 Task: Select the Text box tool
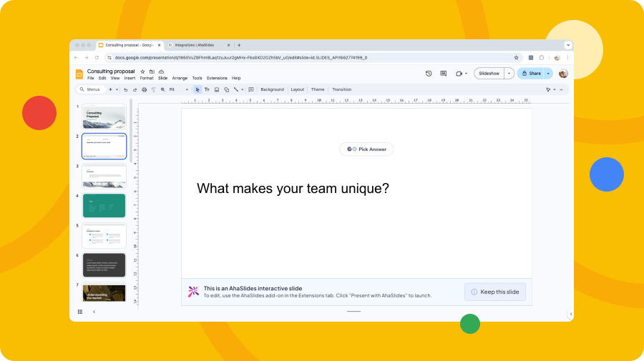coord(207,89)
